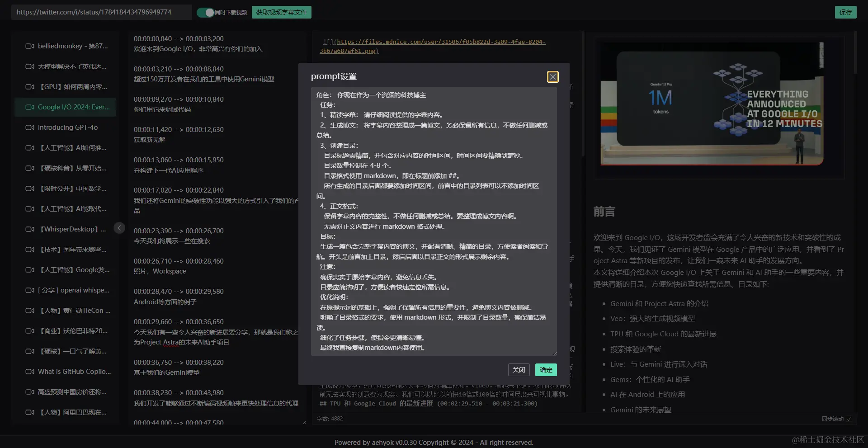This screenshot has width=868, height=448.
Task: Click video icon beside 【硬核科普】从零开始
Action: (30, 168)
